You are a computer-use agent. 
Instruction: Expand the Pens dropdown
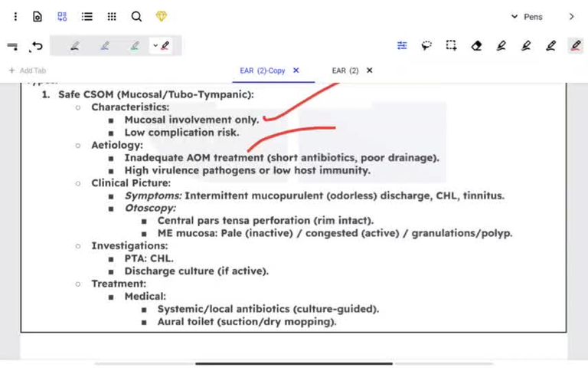pos(527,17)
